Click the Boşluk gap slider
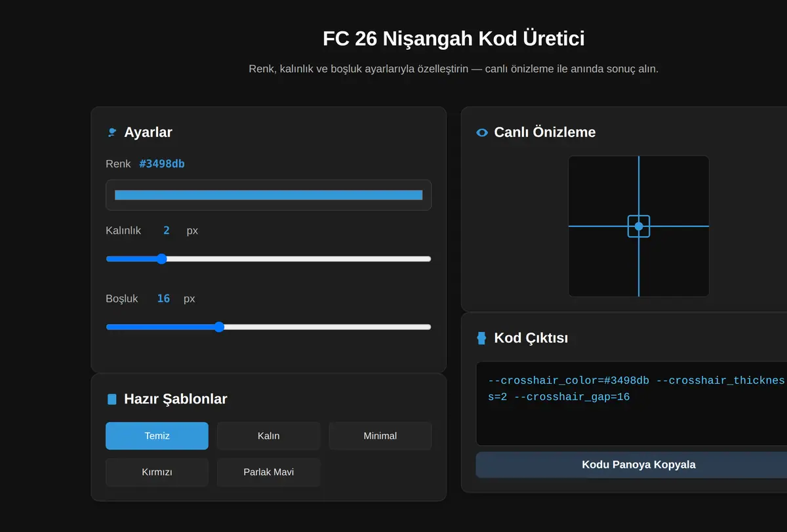This screenshot has width=787, height=532. [x=268, y=327]
